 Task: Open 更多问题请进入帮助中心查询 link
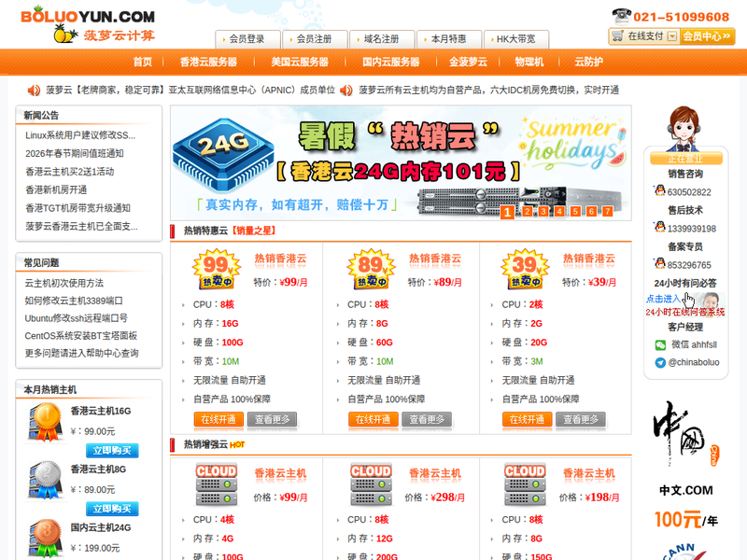81,353
